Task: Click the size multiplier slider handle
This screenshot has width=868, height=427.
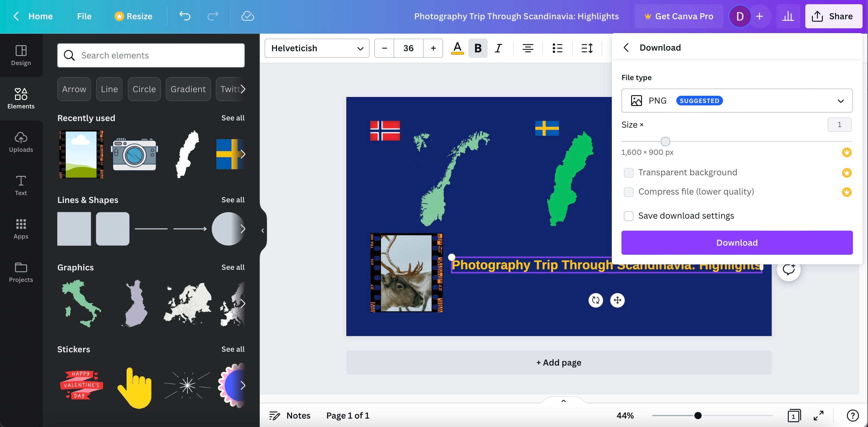Action: 665,142
